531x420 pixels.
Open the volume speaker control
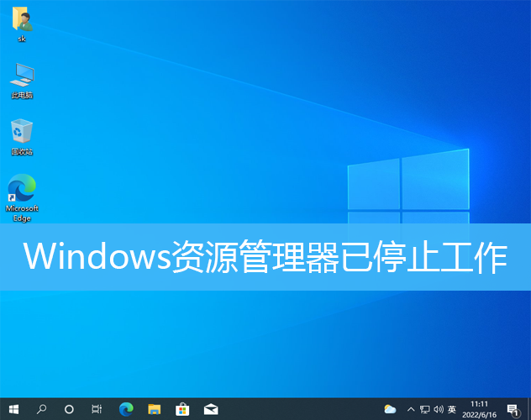438,409
